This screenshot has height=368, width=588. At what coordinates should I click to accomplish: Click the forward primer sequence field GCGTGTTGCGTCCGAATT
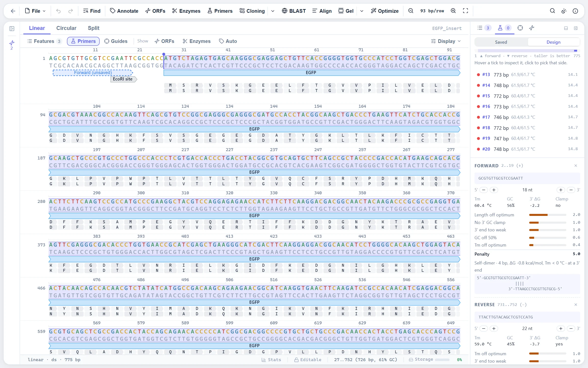point(527,178)
